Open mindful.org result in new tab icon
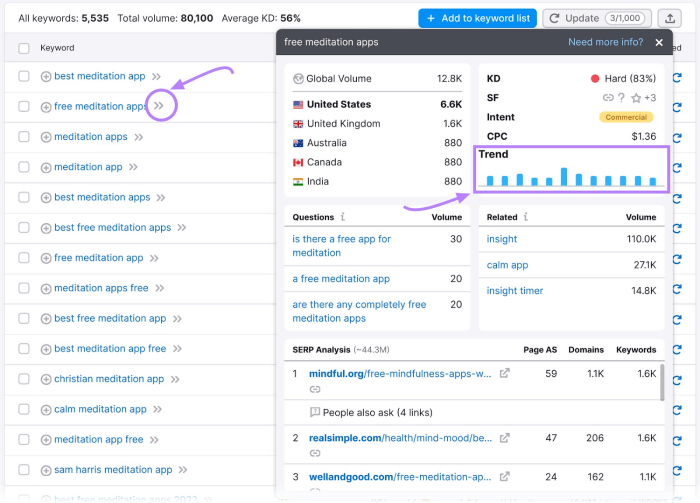 point(504,373)
